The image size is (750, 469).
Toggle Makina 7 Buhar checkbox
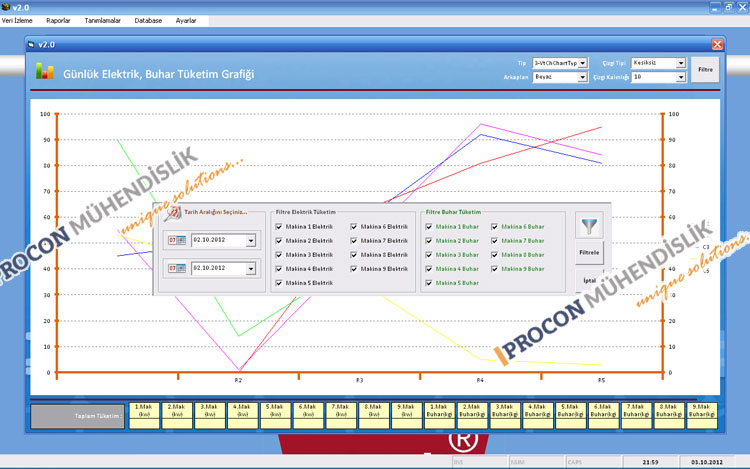tap(495, 240)
